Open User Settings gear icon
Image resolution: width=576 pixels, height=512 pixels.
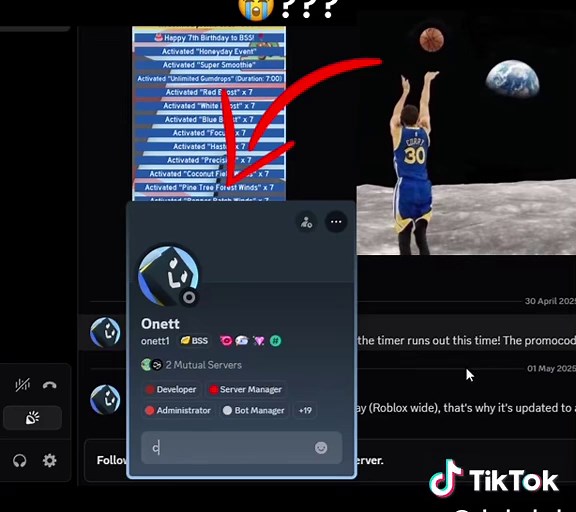tap(50, 460)
